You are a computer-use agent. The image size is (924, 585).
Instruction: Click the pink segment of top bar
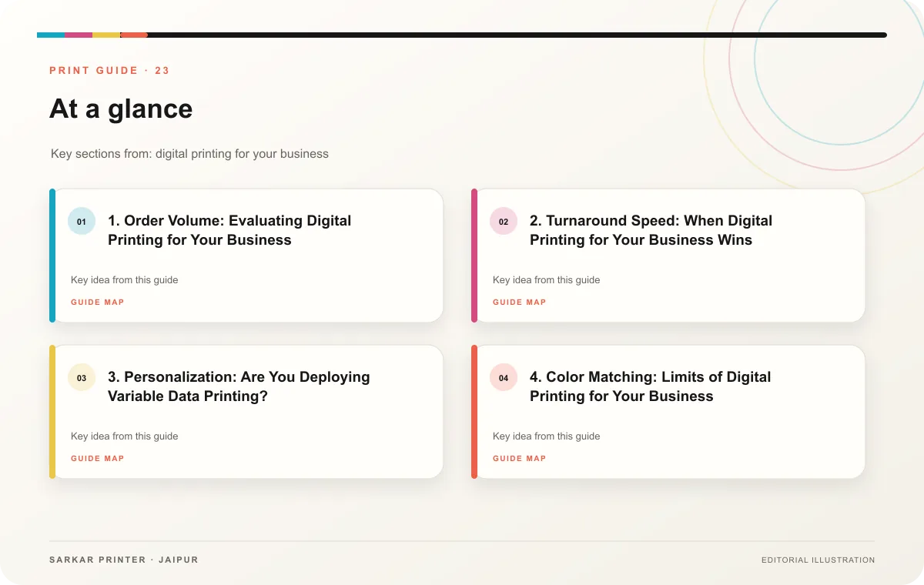(x=79, y=35)
